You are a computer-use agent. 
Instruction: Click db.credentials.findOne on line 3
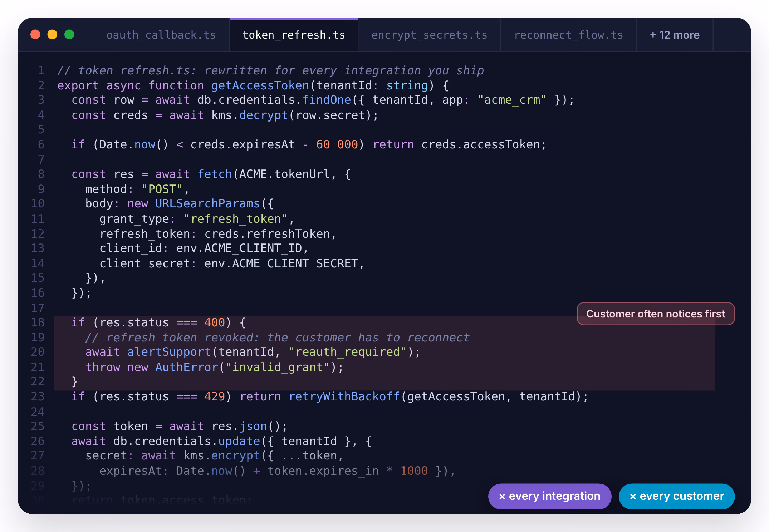coord(274,100)
